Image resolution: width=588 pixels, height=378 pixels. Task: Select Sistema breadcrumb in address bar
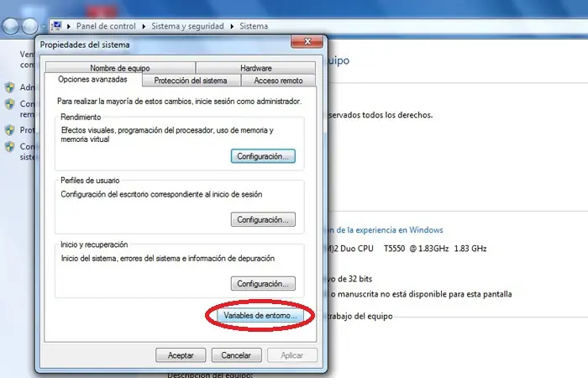(254, 26)
